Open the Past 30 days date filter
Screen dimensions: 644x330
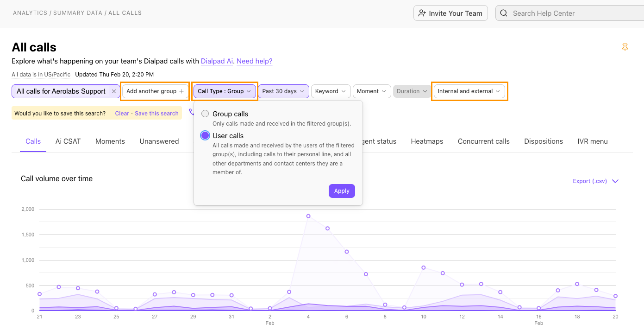283,91
